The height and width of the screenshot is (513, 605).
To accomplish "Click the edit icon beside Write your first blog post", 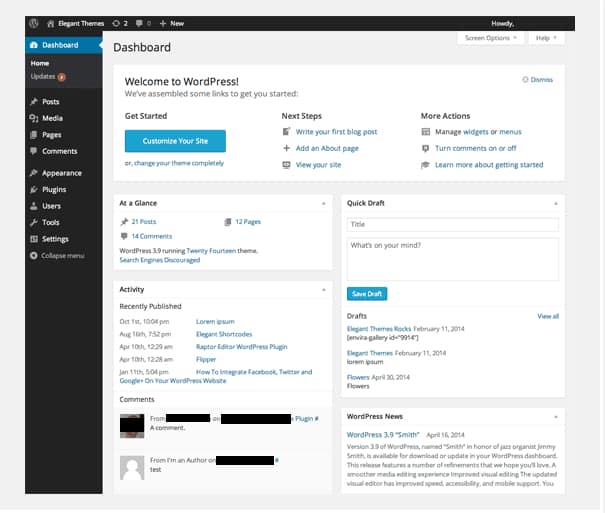I will [286, 132].
